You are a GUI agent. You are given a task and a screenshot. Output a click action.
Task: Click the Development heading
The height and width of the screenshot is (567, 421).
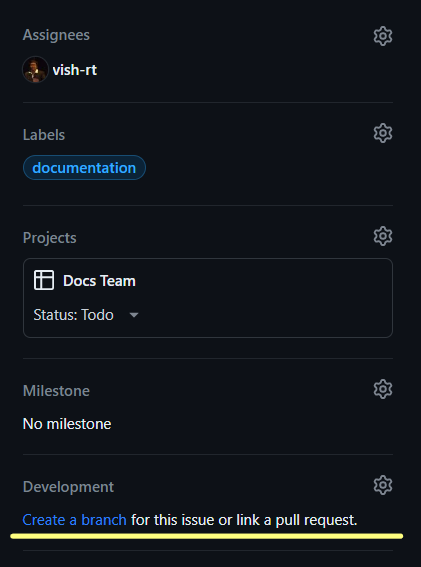coord(68,487)
